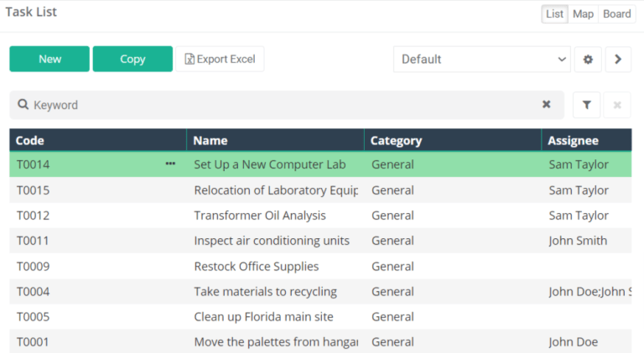Open three-dot menu on T0014 row
This screenshot has width=644, height=353.
click(170, 164)
